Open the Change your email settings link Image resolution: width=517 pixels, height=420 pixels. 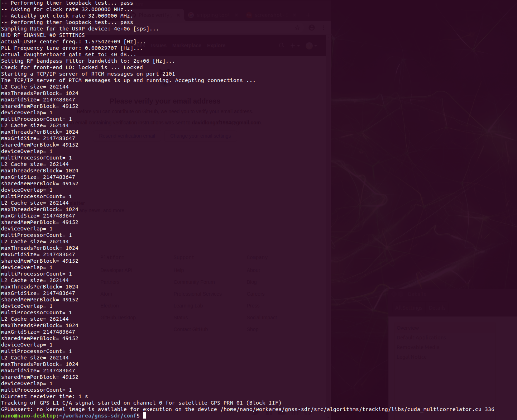(x=200, y=136)
